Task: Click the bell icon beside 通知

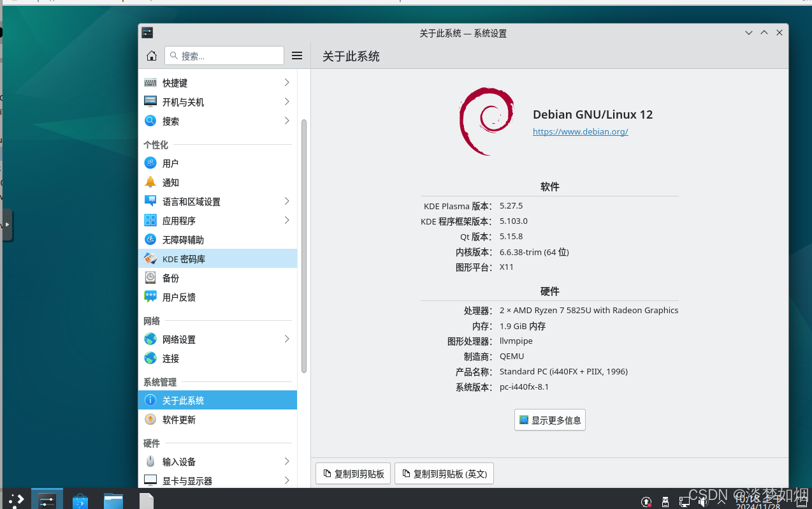Action: 150,182
